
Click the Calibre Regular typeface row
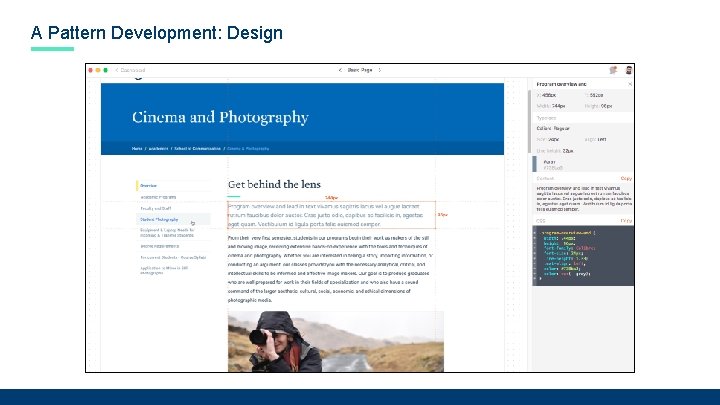point(553,129)
